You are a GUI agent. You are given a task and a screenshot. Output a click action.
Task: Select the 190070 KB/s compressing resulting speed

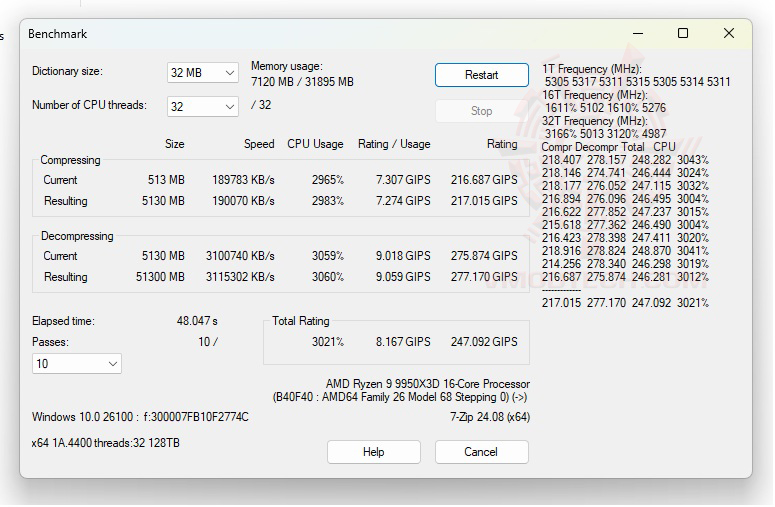coord(243,201)
